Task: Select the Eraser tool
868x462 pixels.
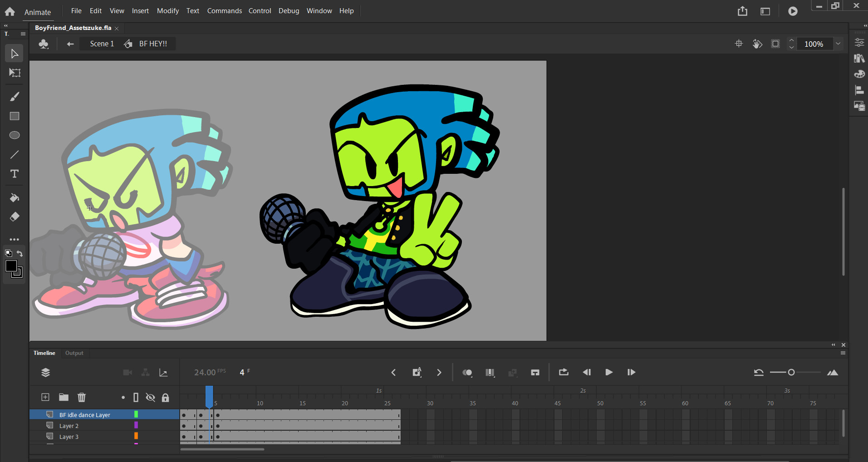Action: (15, 217)
